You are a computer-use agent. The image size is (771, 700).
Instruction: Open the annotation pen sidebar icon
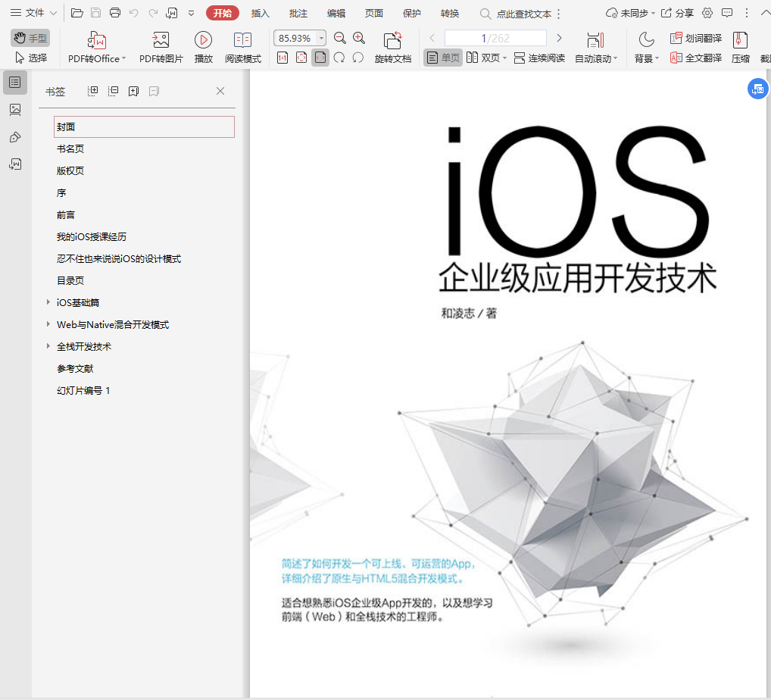15,137
